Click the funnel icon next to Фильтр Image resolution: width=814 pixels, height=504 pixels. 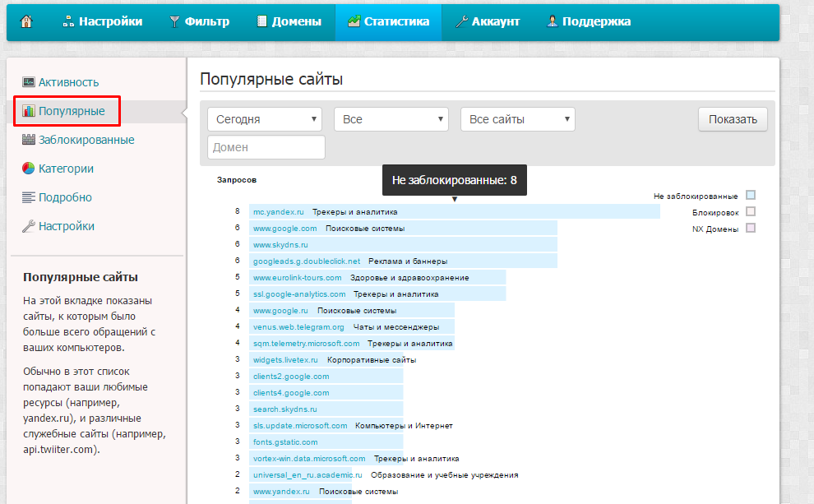click(175, 21)
